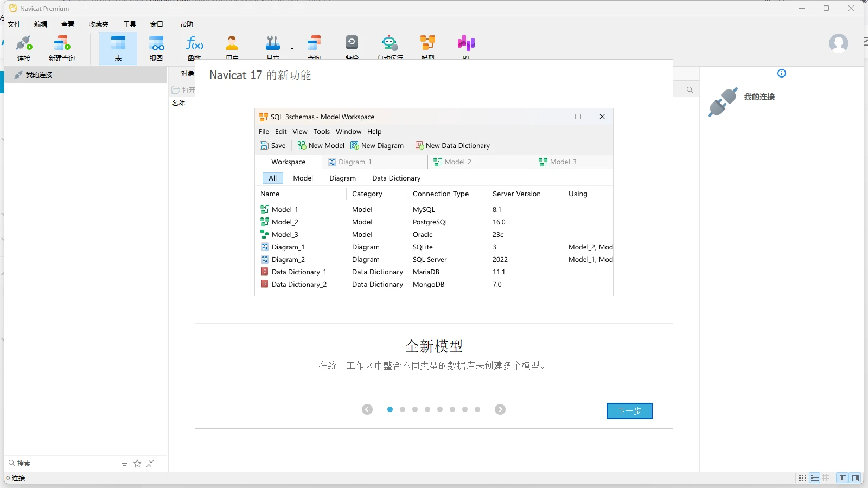Open the 工具 menu
868x488 pixels.
click(x=130, y=24)
